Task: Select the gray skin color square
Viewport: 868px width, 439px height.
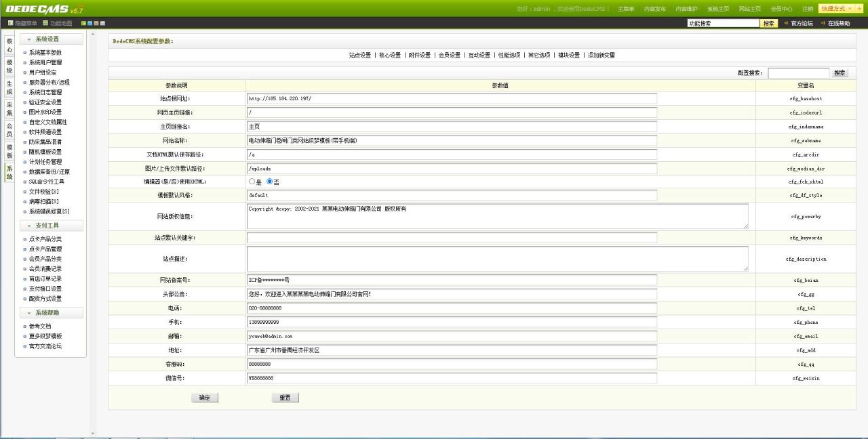Action: 102,23
